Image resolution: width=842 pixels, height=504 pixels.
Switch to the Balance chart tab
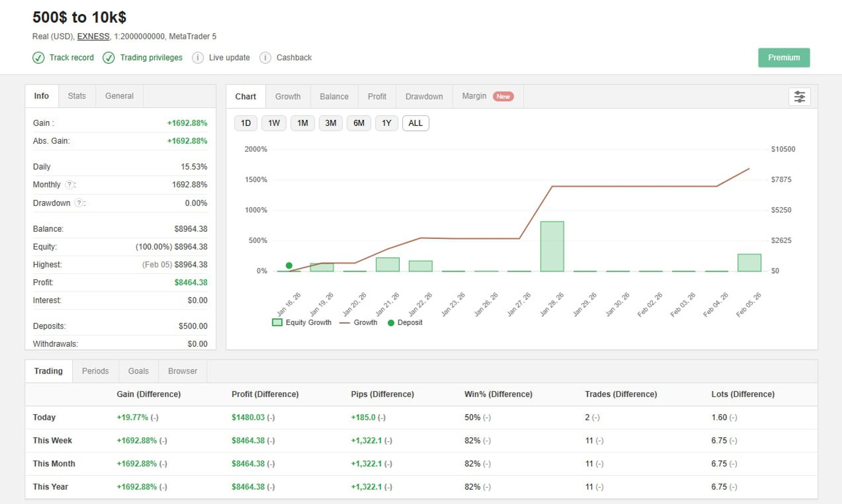pos(334,97)
